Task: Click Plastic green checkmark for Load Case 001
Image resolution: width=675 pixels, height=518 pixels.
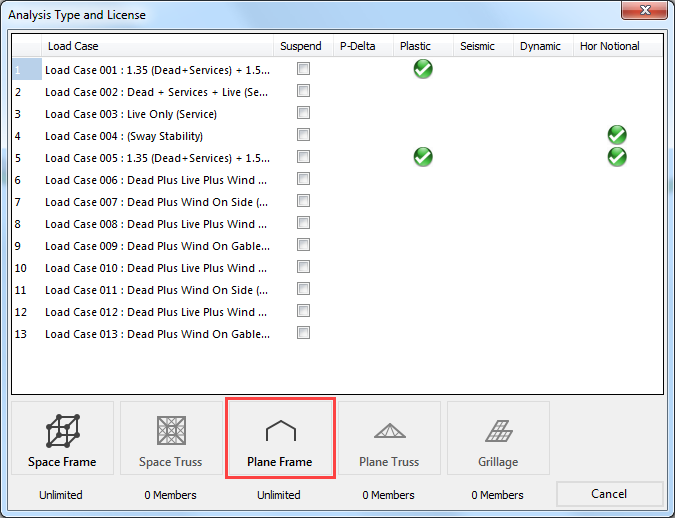Action: (x=423, y=69)
